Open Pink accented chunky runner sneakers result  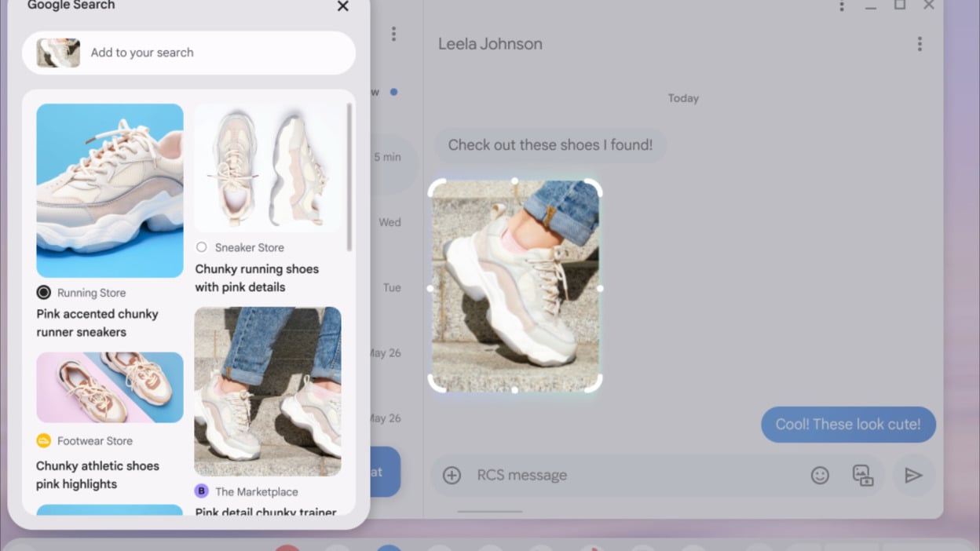pyautogui.click(x=97, y=323)
